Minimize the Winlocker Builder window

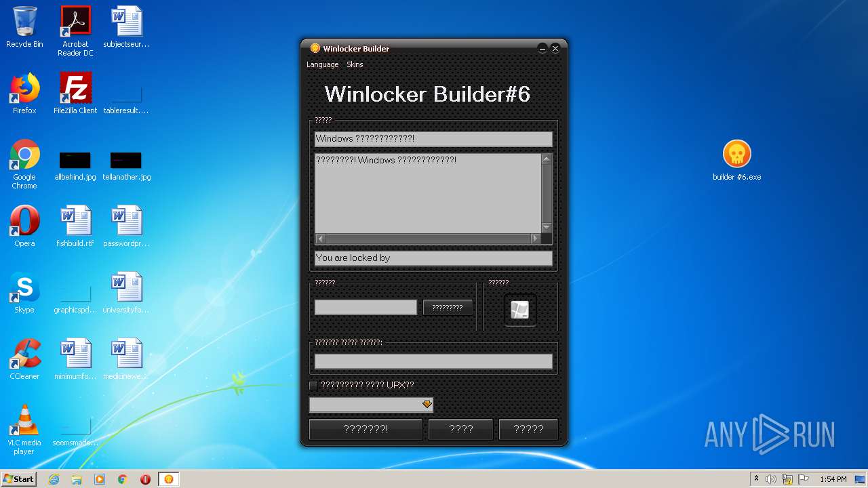pos(542,48)
